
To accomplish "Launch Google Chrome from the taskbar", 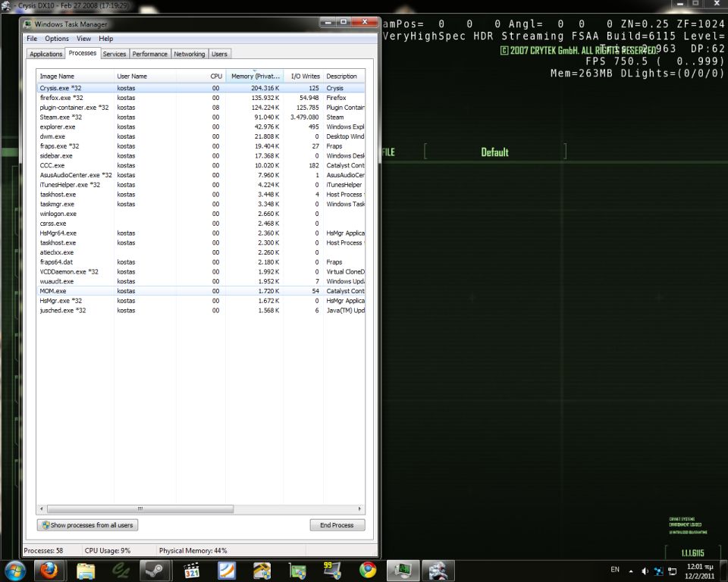I will (x=368, y=571).
